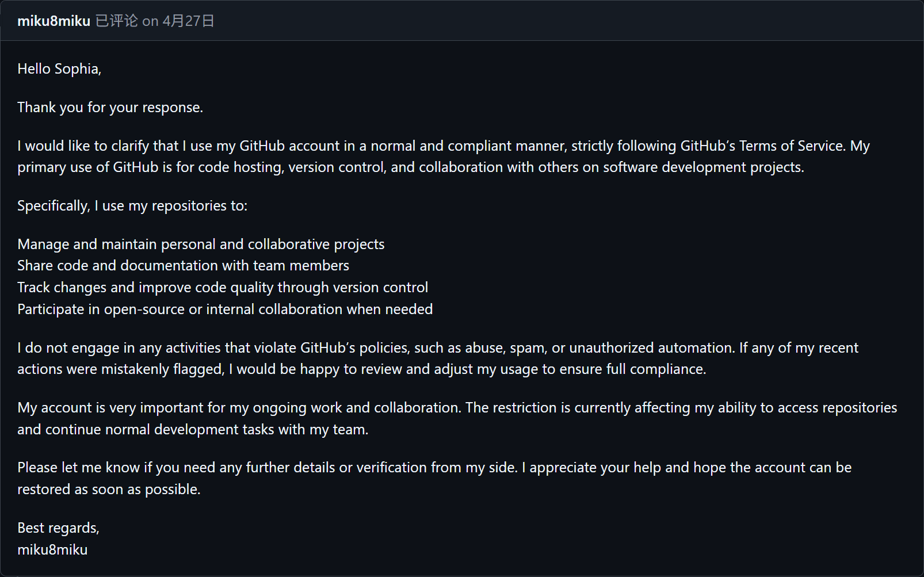Click the miku8miku signature at comment bottom
The width and height of the screenshot is (924, 577).
[52, 550]
